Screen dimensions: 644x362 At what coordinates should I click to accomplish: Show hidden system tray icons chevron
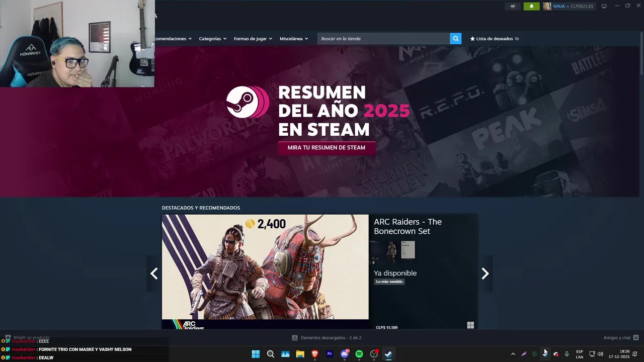coord(513,354)
